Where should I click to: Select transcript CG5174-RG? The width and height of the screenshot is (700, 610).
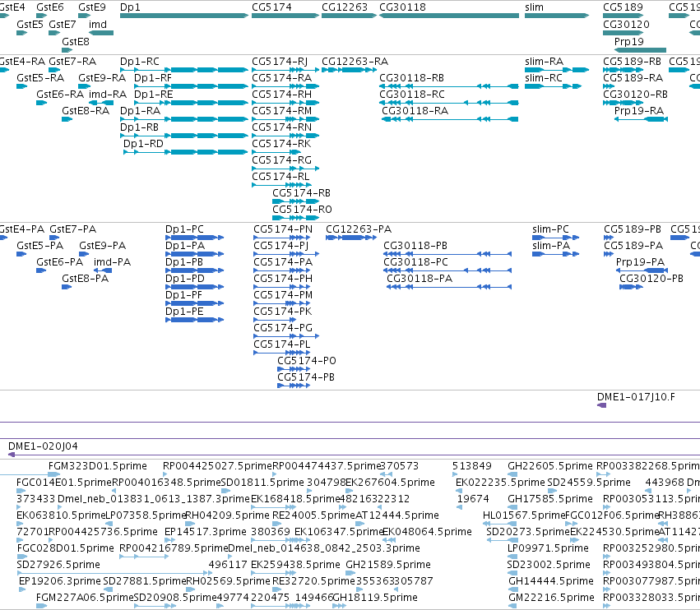(x=281, y=159)
